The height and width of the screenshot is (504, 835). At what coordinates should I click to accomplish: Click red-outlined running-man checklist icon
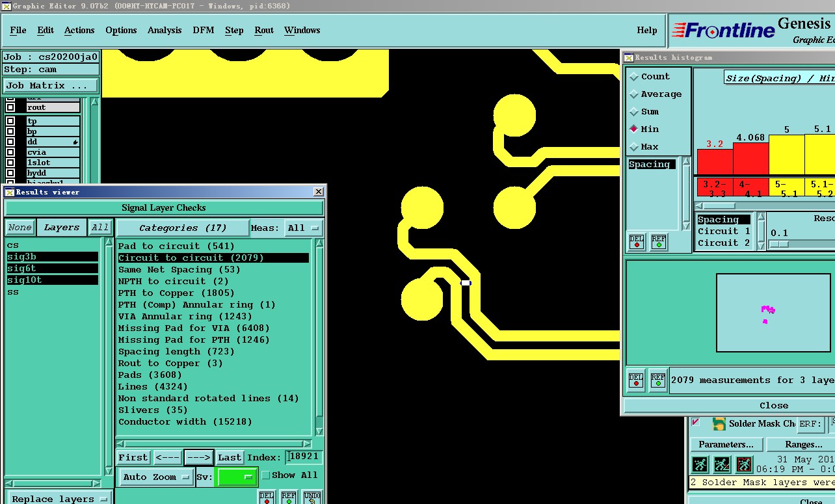pos(744,464)
